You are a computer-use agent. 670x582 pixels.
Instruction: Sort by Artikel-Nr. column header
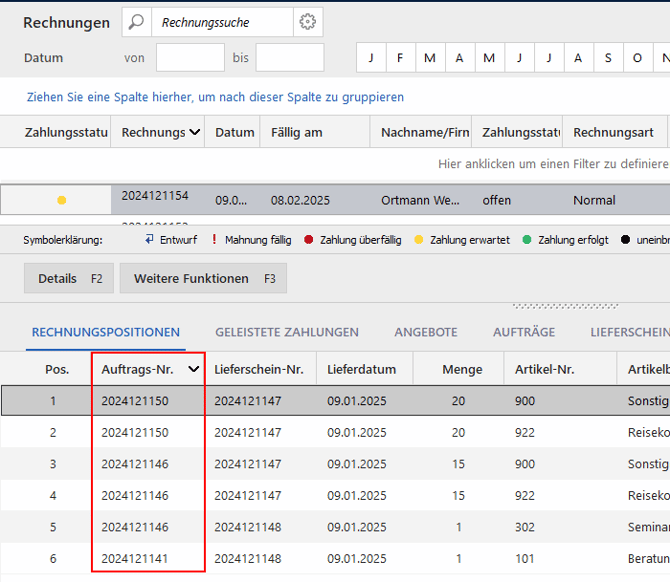[560, 369]
